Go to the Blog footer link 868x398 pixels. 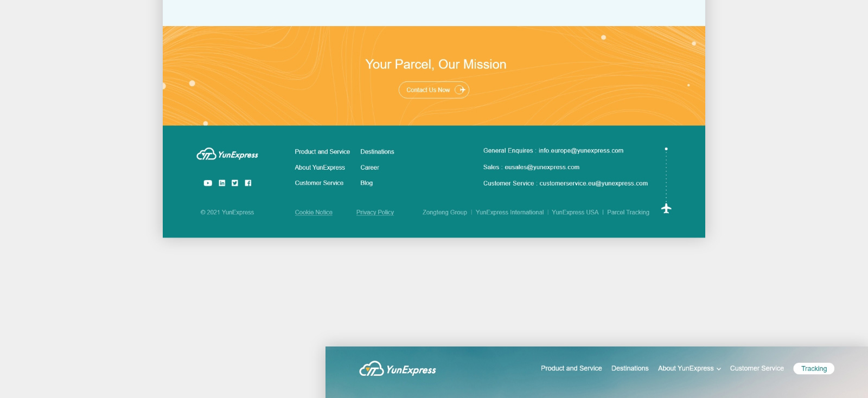click(366, 183)
